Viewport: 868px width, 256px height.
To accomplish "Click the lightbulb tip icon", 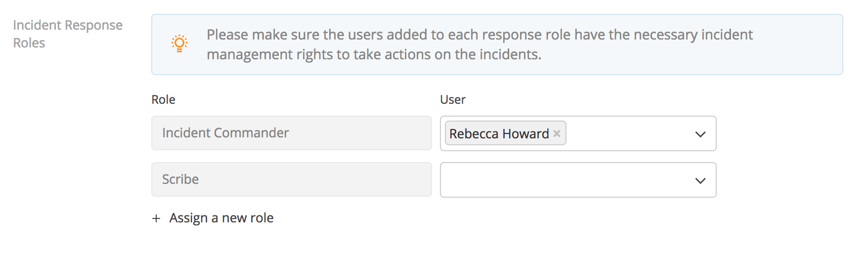I will [x=179, y=43].
